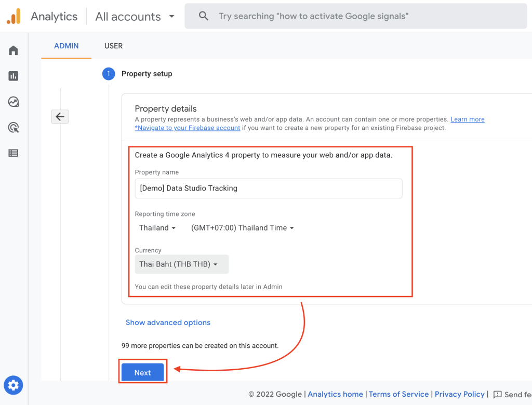Open the Advertising icon in the sidebar
532x405 pixels.
[13, 128]
